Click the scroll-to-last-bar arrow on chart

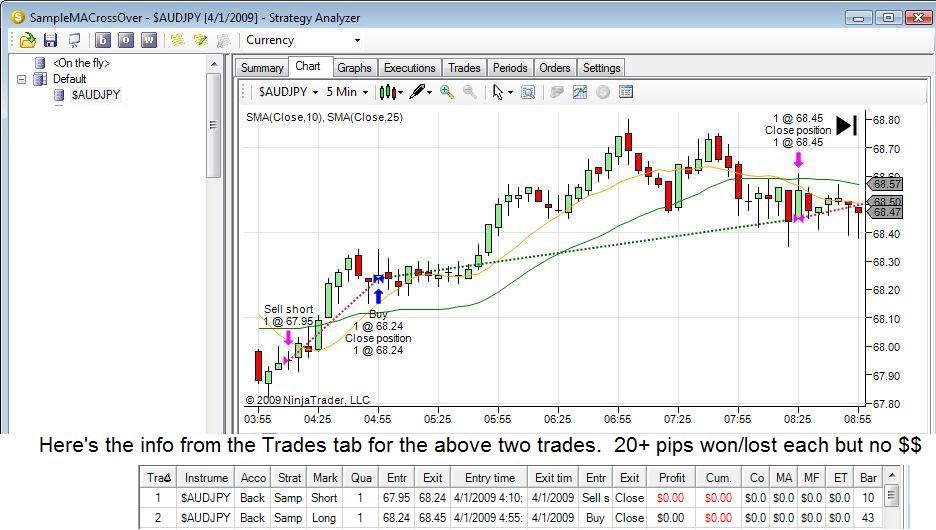pos(846,125)
